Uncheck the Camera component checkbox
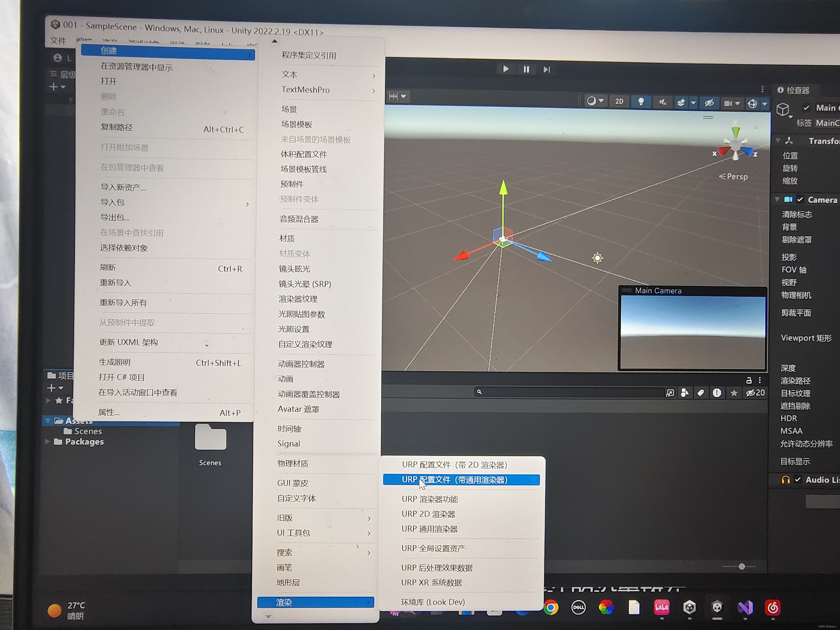Screen dimensions: 840x630 pos(800,200)
